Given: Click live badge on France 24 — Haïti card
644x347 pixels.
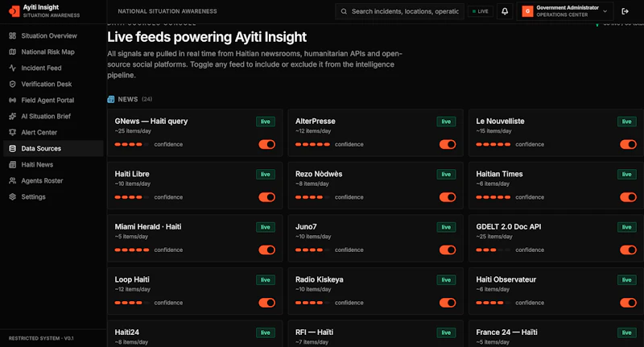Looking at the screenshot, I should (x=627, y=333).
